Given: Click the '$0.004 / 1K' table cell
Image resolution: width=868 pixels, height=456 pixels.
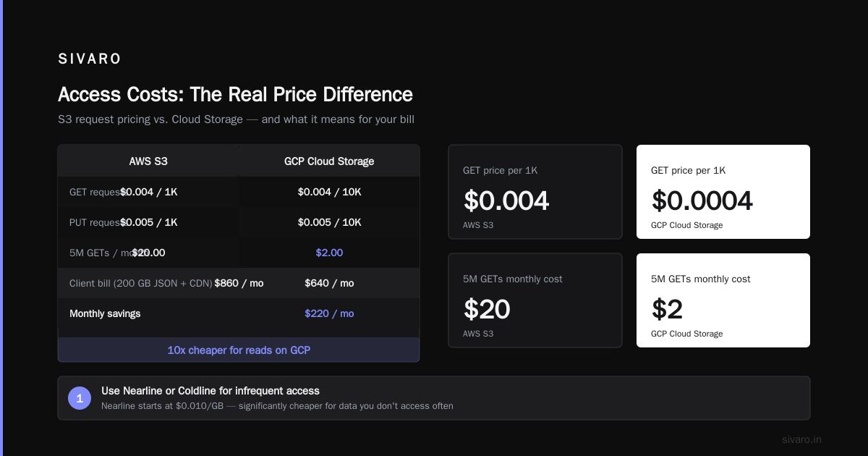Looking at the screenshot, I should tap(149, 192).
